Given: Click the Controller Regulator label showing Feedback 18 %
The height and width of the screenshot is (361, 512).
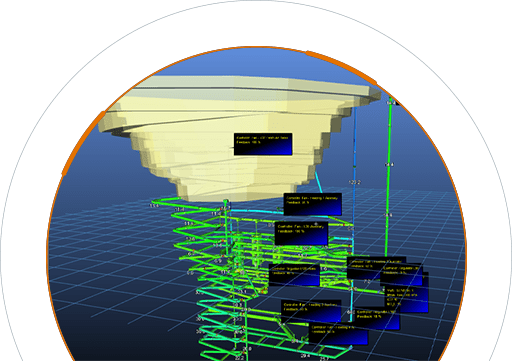Looking at the screenshot, I should point(377,318).
